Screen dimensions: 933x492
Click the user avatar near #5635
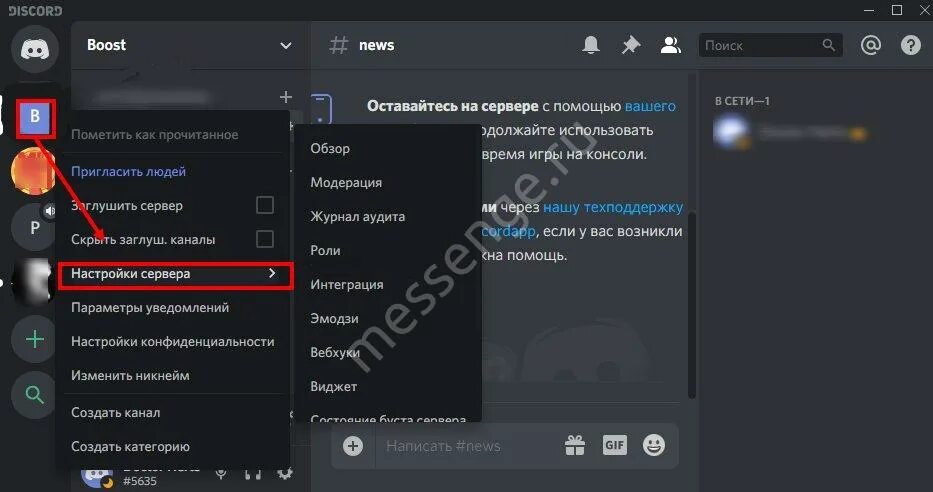coord(97,476)
